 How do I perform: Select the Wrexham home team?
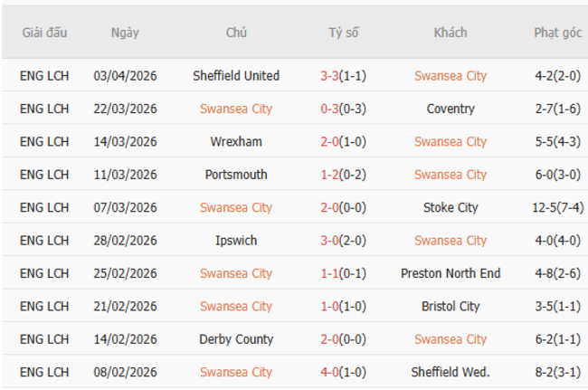tap(236, 142)
